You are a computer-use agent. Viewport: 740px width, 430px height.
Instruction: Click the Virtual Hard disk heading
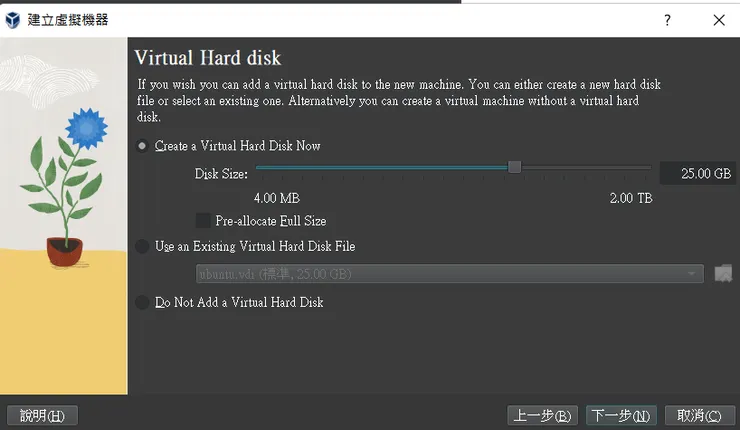207,58
